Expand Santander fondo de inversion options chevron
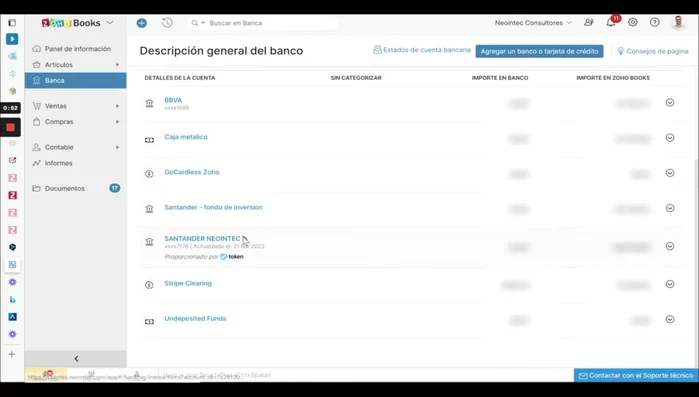The image size is (699, 397). tap(670, 208)
